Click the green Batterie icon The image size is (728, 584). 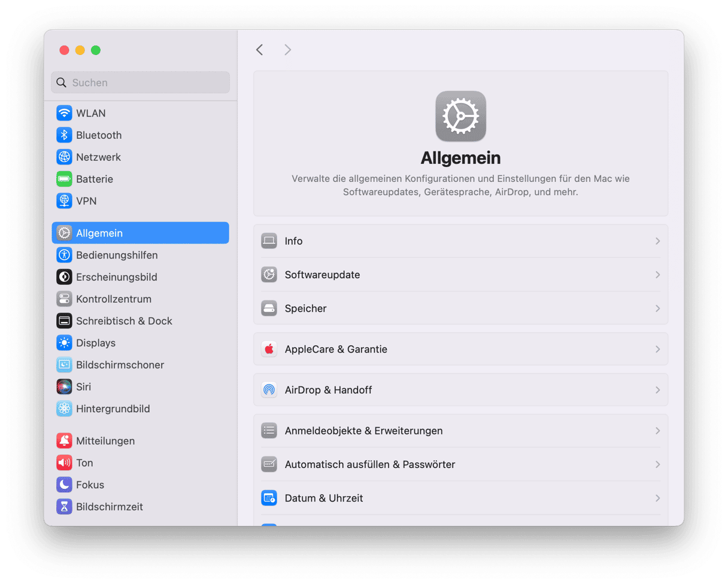[x=64, y=179]
